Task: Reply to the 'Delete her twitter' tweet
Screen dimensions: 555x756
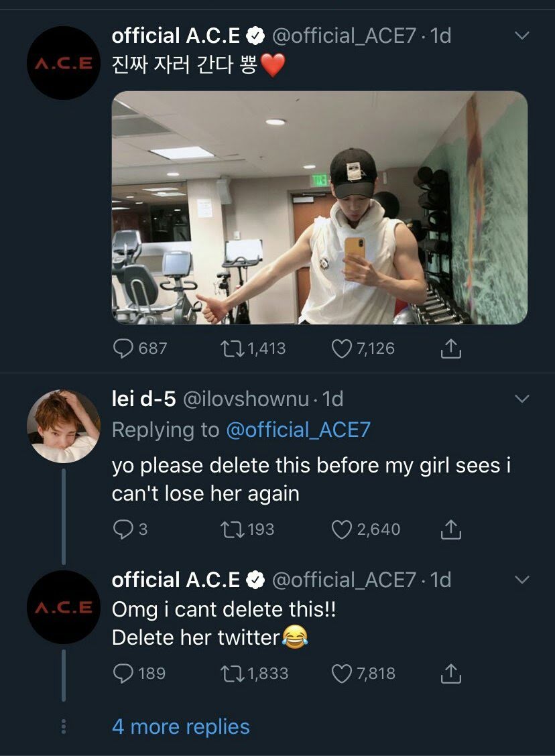Action: point(123,674)
